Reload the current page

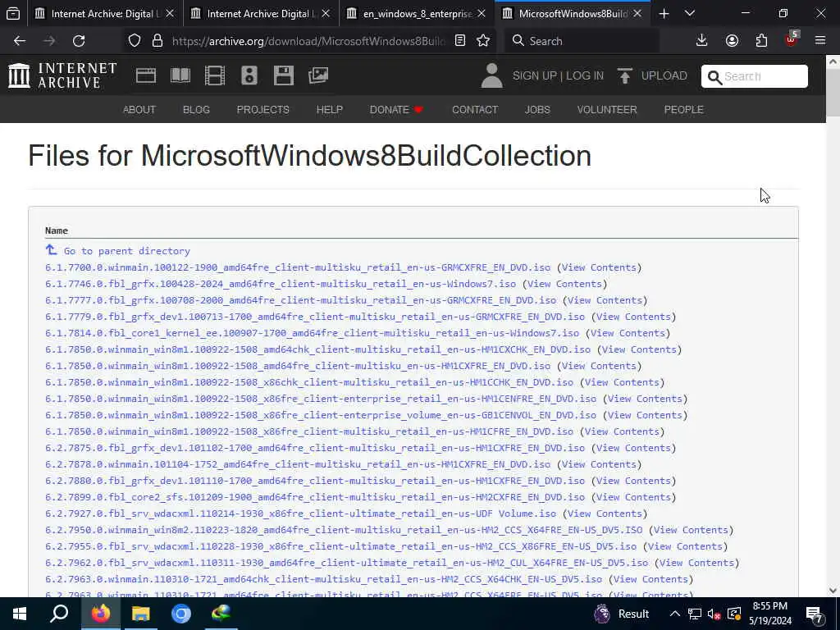pos(79,41)
